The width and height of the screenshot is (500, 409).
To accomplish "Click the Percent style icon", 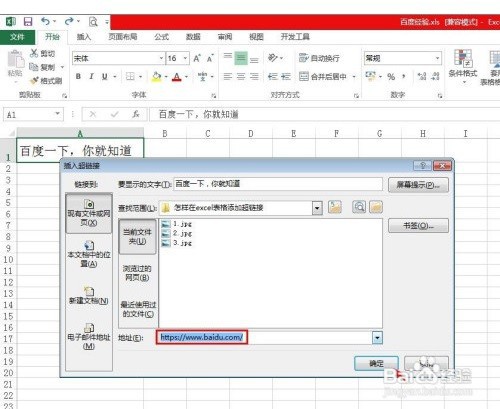I will point(391,77).
